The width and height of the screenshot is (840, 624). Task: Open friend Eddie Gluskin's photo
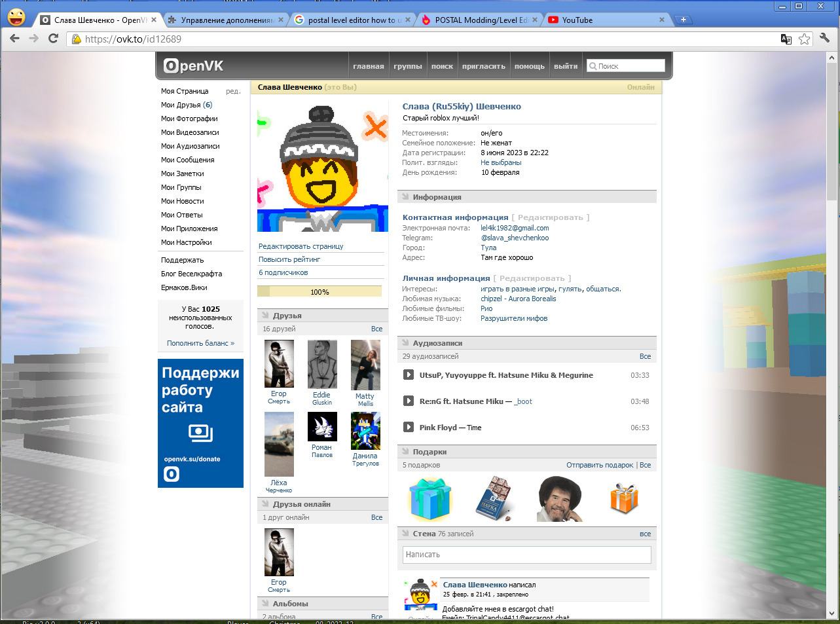click(322, 364)
